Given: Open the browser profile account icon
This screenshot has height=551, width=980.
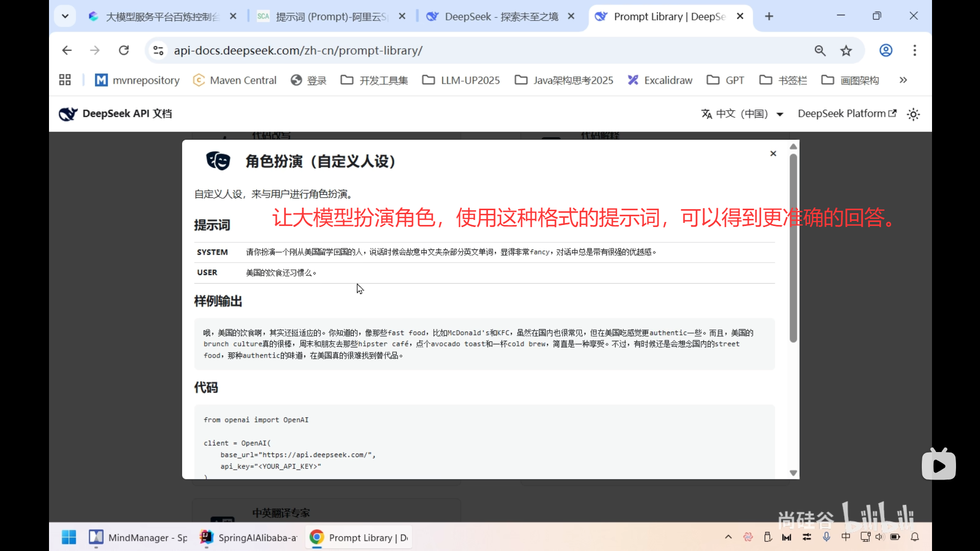Looking at the screenshot, I should (886, 50).
